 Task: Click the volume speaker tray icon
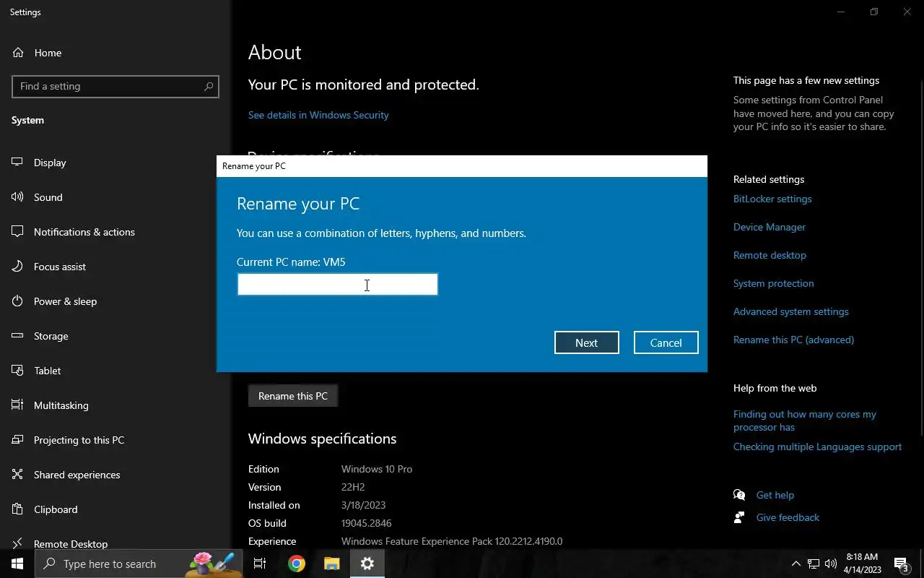[x=831, y=564]
